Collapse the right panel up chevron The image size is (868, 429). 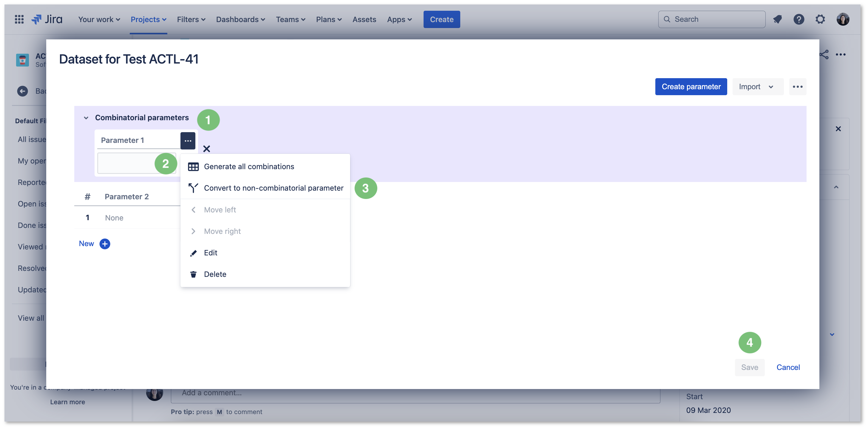point(836,187)
